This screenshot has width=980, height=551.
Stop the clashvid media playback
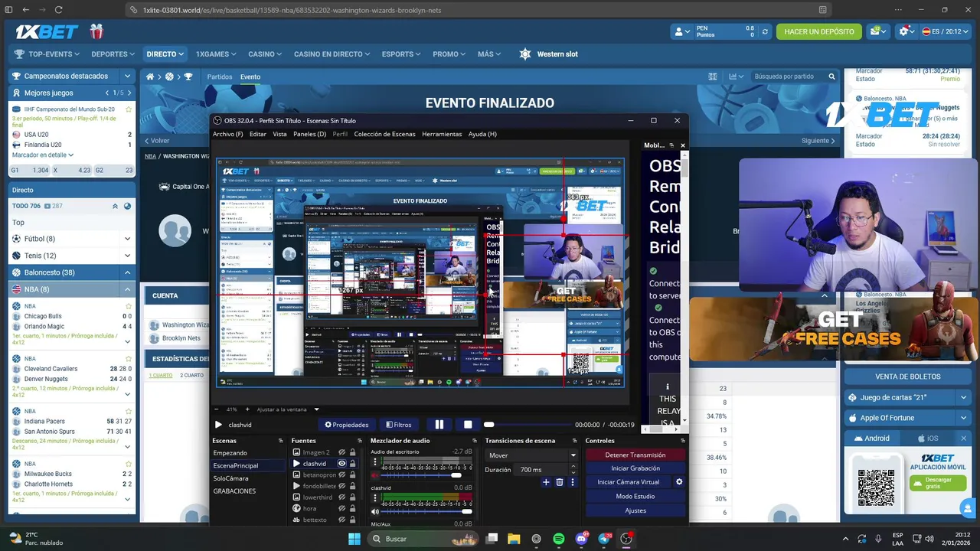468,425
